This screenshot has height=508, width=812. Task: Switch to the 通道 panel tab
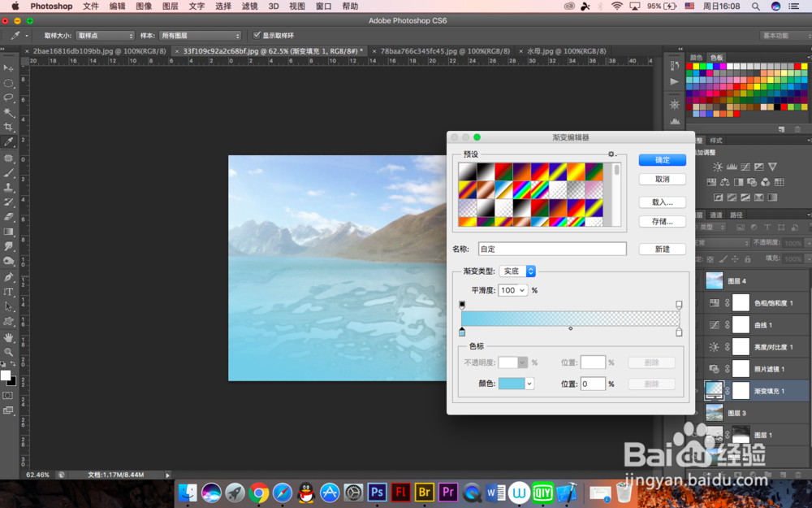click(716, 215)
